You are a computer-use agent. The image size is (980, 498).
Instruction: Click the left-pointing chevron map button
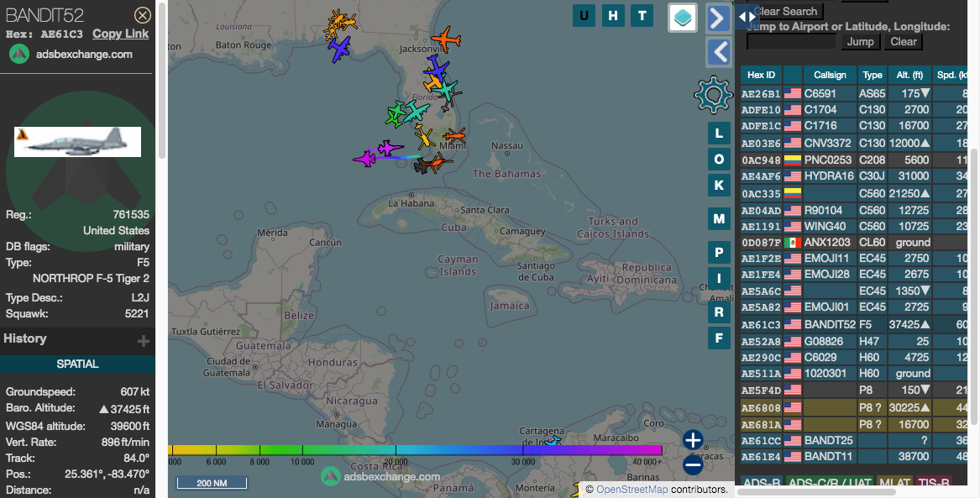(718, 52)
